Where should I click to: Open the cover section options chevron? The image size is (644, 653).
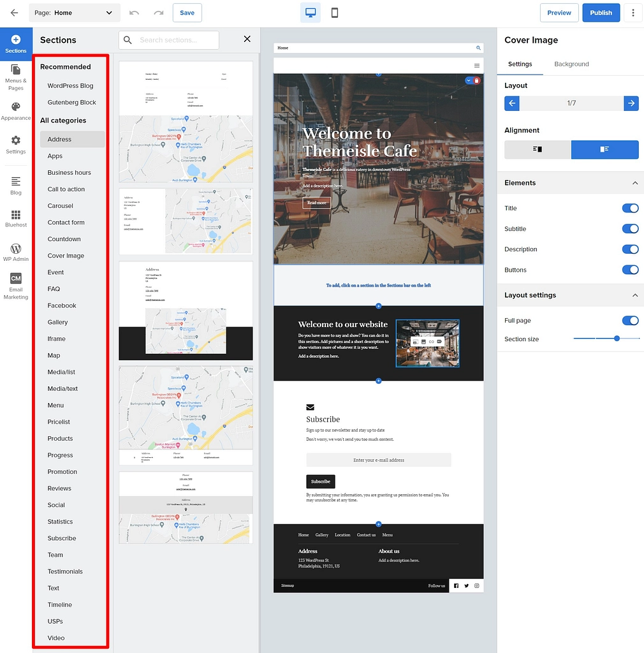(x=469, y=80)
